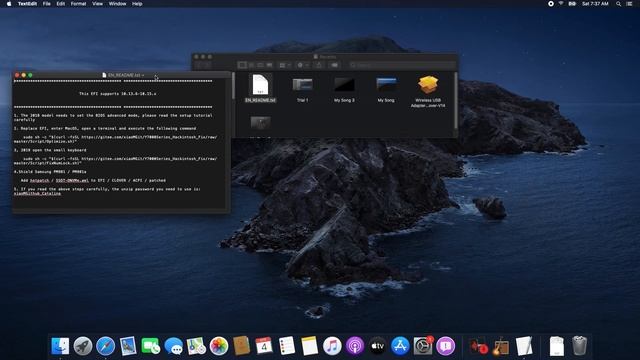
Task: Open App Store from the Dock
Action: [x=400, y=346]
